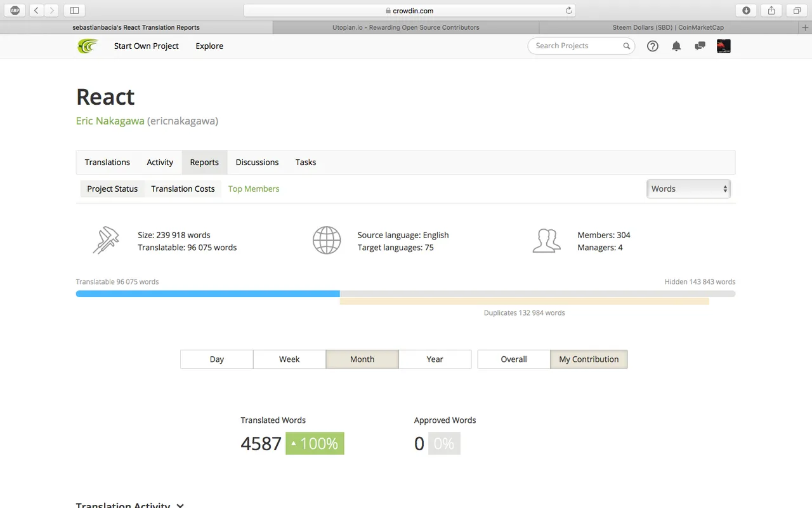812x508 pixels.
Task: Open the Project Status sub-tab
Action: click(x=112, y=189)
